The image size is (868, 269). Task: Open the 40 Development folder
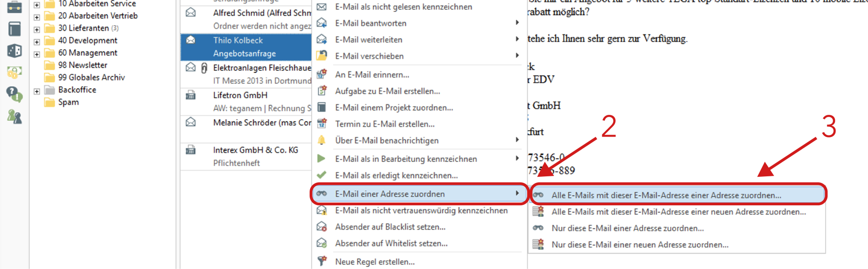click(x=87, y=40)
